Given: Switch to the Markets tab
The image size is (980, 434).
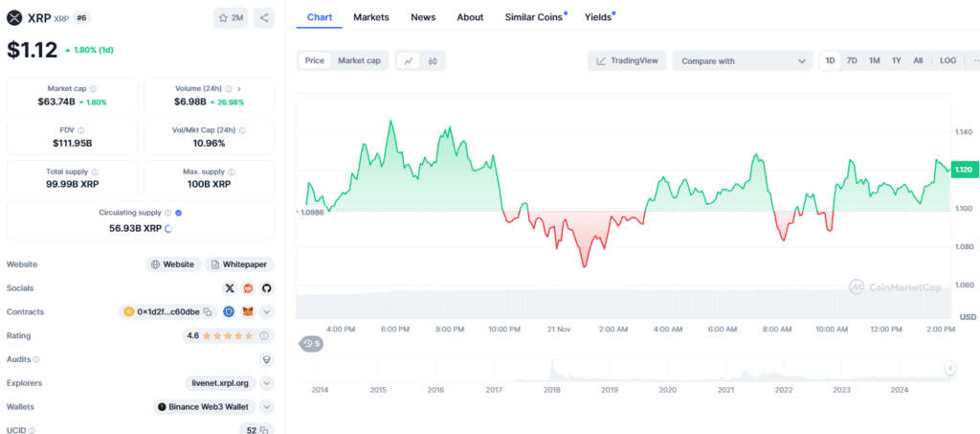Looking at the screenshot, I should (x=371, y=17).
